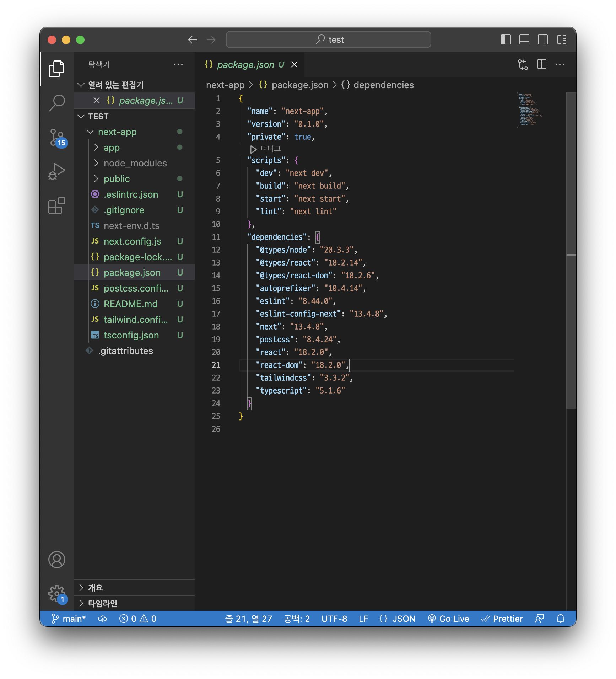616x679 pixels.
Task: Open the Explorer view in activity bar
Action: point(56,69)
